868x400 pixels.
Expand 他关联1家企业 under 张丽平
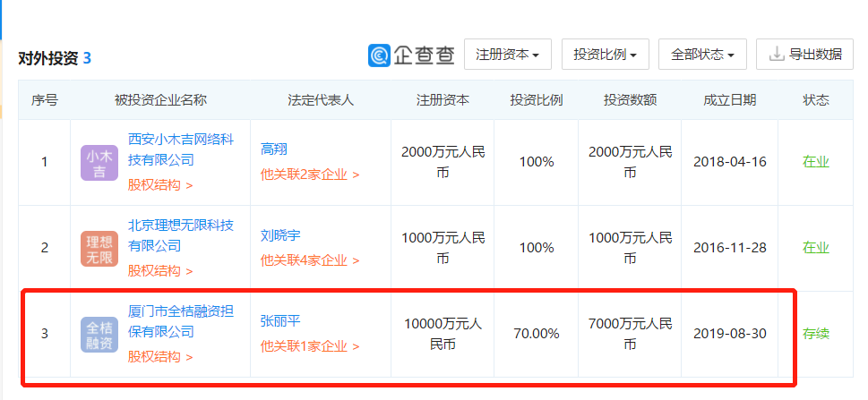(x=310, y=347)
